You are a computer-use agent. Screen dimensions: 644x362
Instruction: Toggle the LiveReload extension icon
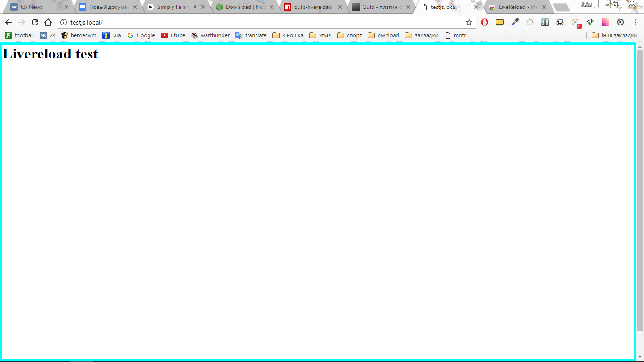pos(620,22)
